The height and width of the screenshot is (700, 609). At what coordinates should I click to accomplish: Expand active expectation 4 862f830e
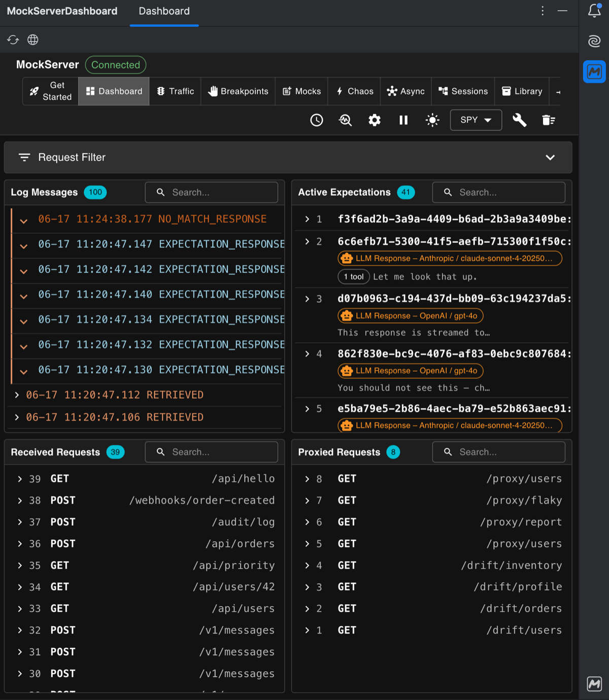(x=307, y=354)
